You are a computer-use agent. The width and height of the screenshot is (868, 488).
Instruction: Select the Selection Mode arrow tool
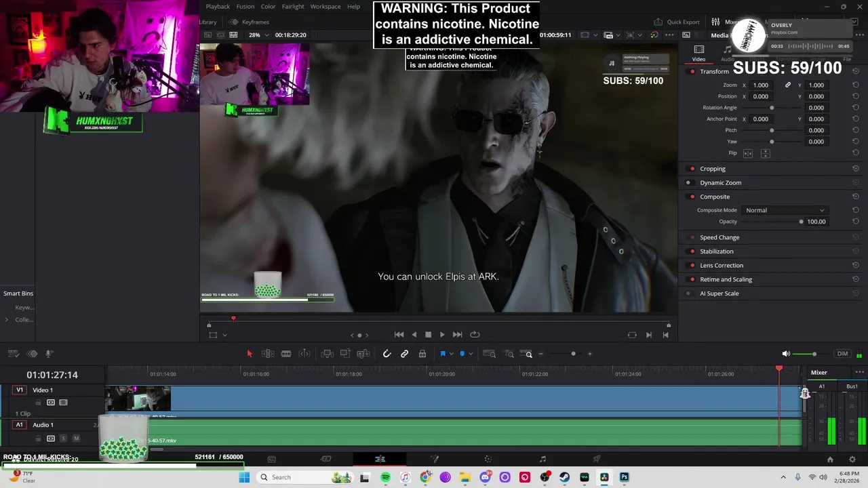(250, 354)
